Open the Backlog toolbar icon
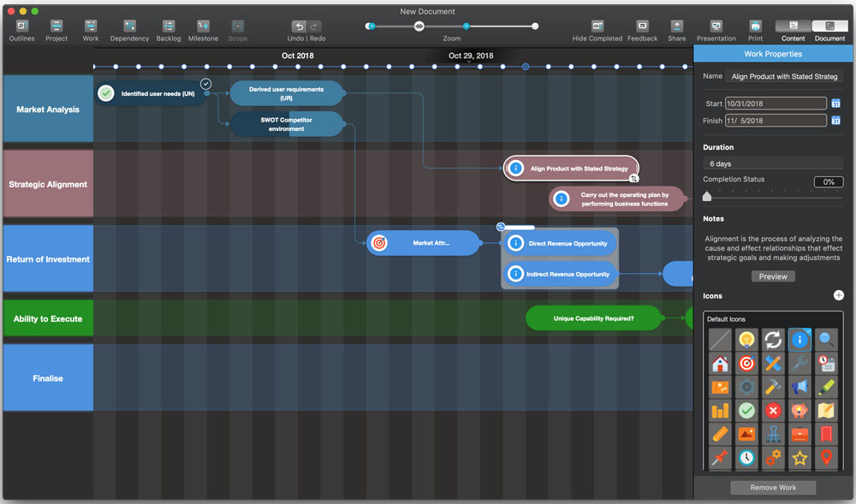 [x=169, y=27]
